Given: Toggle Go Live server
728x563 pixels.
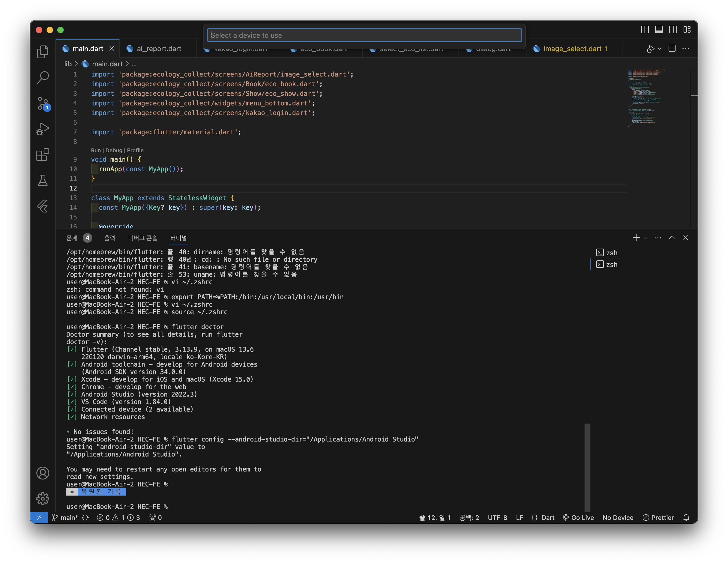Looking at the screenshot, I should (x=578, y=517).
